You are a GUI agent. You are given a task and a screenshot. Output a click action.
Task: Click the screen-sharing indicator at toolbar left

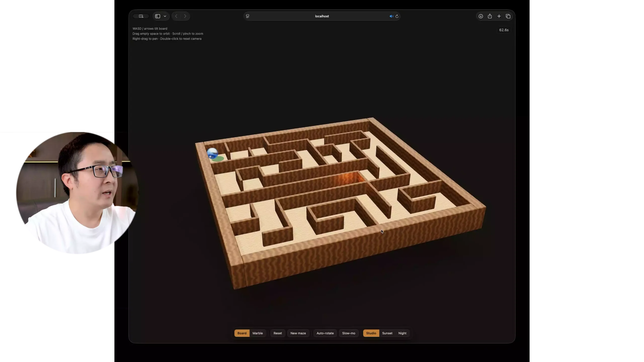(141, 16)
